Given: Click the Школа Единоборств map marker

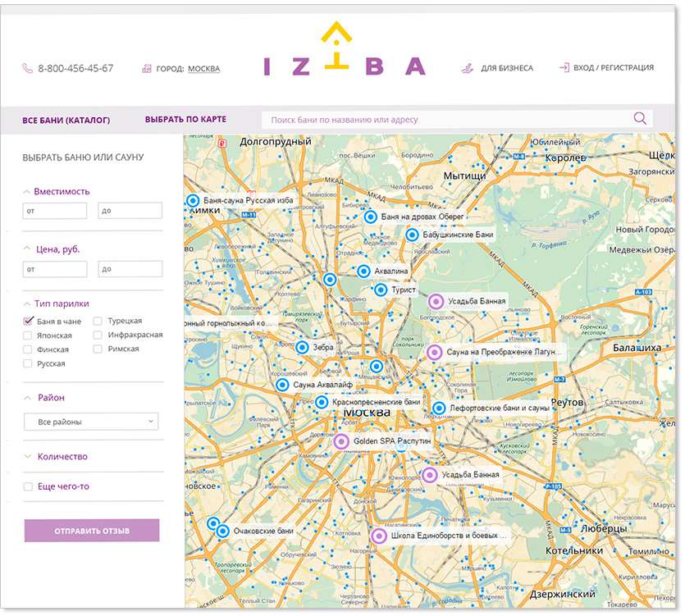Looking at the screenshot, I should 379,536.
